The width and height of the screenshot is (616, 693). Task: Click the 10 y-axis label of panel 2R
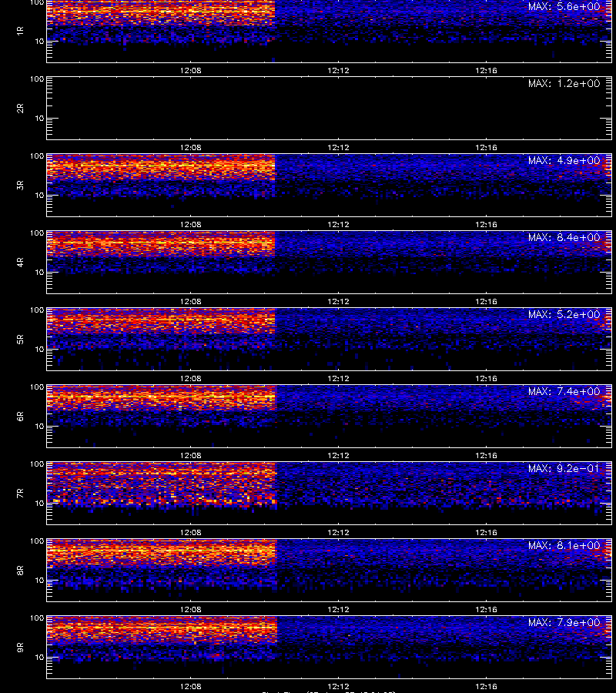pyautogui.click(x=39, y=118)
